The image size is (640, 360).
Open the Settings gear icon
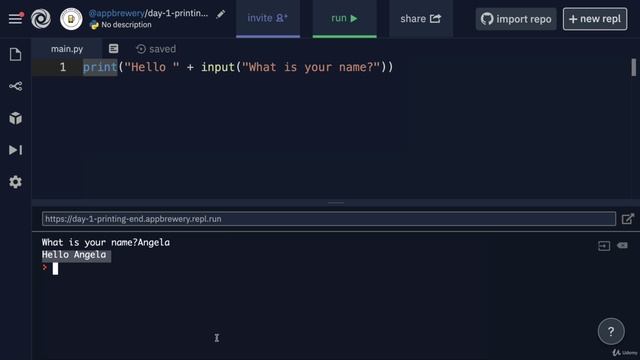click(16, 182)
